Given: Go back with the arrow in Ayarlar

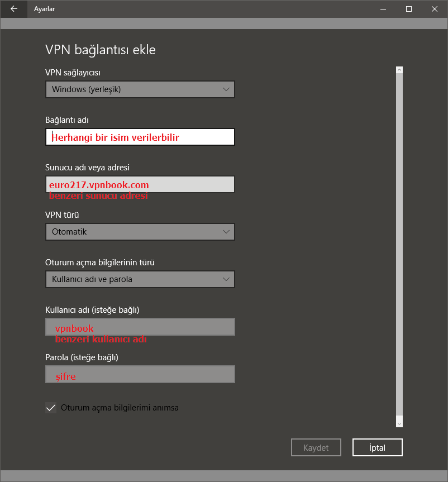Looking at the screenshot, I should coord(14,9).
